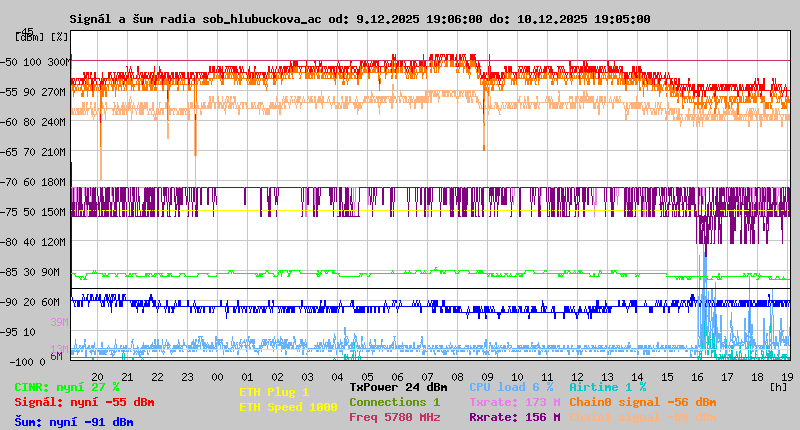Click the '-85 30 90M' y-axis label
This screenshot has width=800, height=430.
(x=31, y=272)
